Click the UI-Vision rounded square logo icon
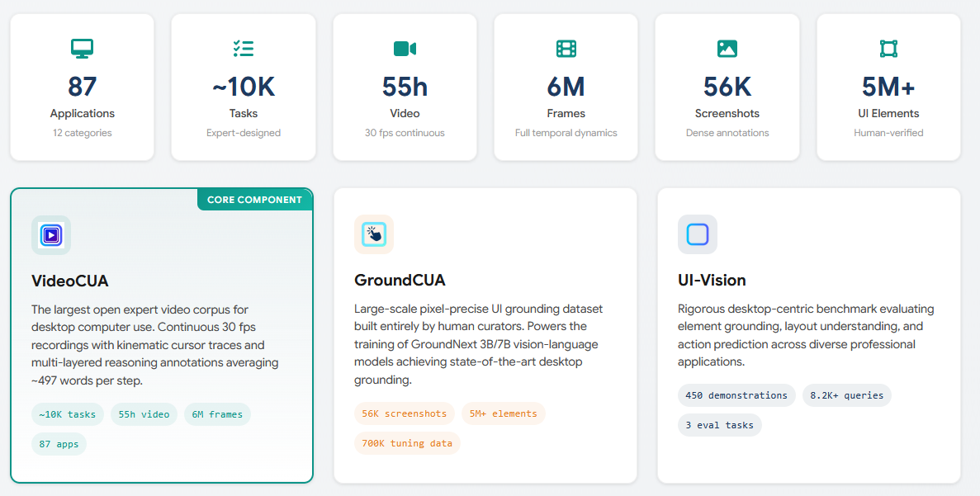This screenshot has width=980, height=496. tap(698, 234)
